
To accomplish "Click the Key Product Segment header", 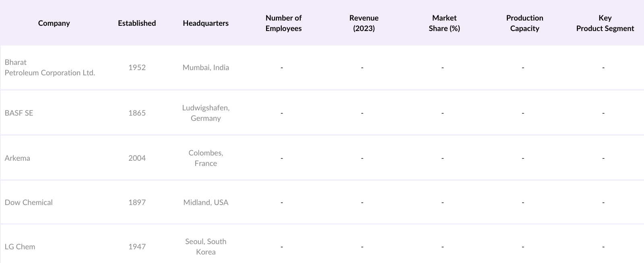I will pyautogui.click(x=605, y=23).
